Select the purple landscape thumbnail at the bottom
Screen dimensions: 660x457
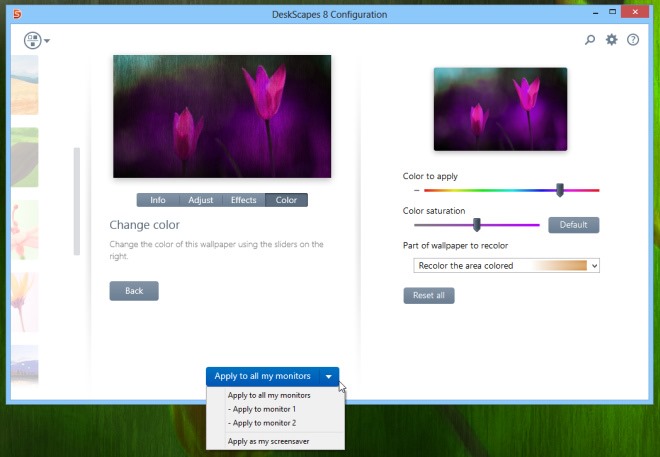(25, 364)
